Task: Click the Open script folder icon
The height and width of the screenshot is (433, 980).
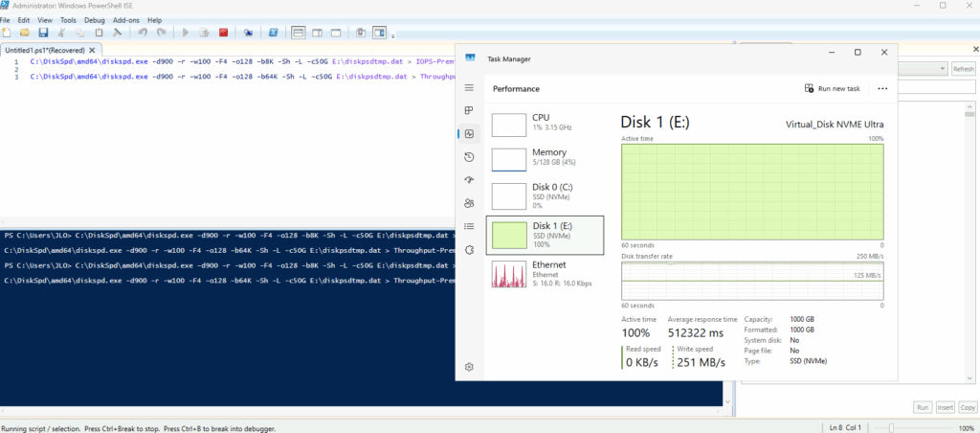Action: click(x=27, y=33)
